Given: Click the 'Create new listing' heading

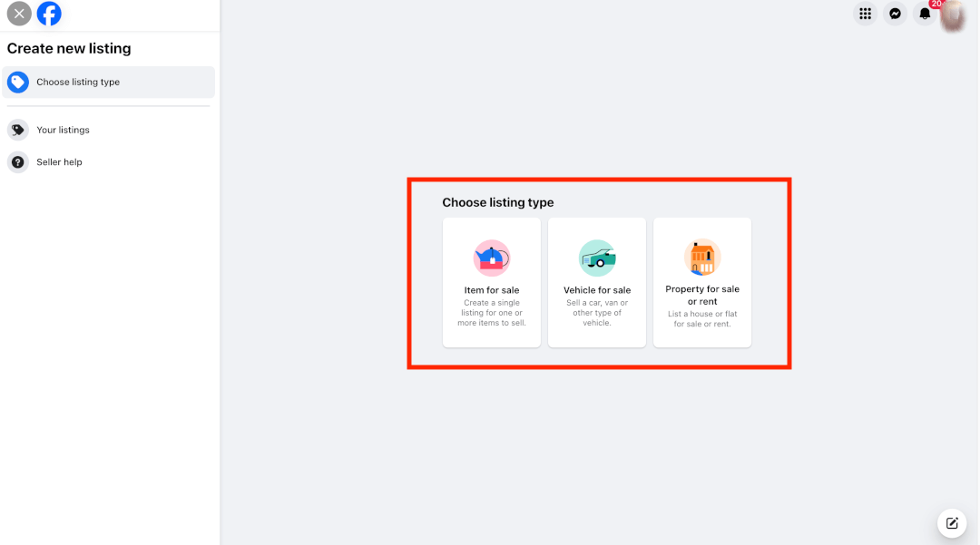Looking at the screenshot, I should tap(69, 49).
